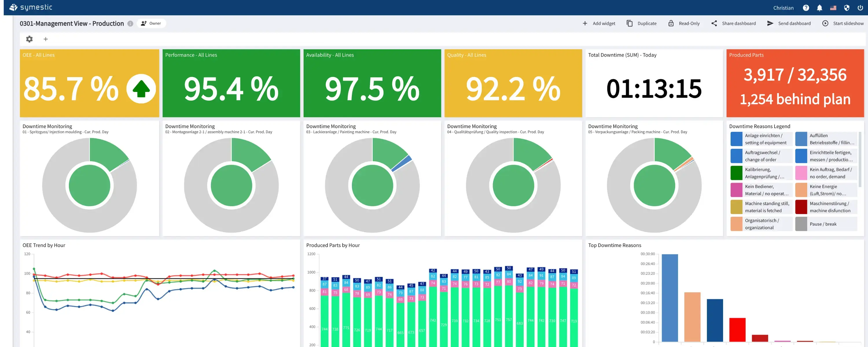Open dashboard settings gear icon
This screenshot has height=347, width=868.
[x=29, y=39]
